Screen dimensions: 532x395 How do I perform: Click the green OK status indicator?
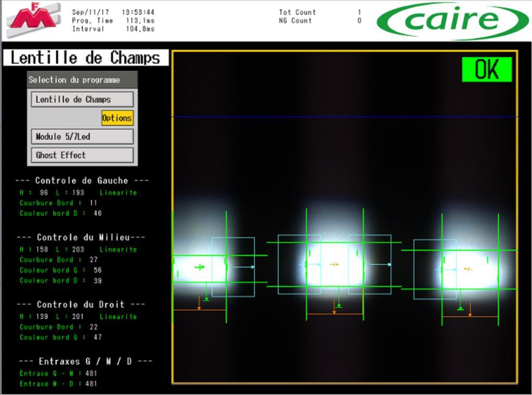[x=487, y=70]
